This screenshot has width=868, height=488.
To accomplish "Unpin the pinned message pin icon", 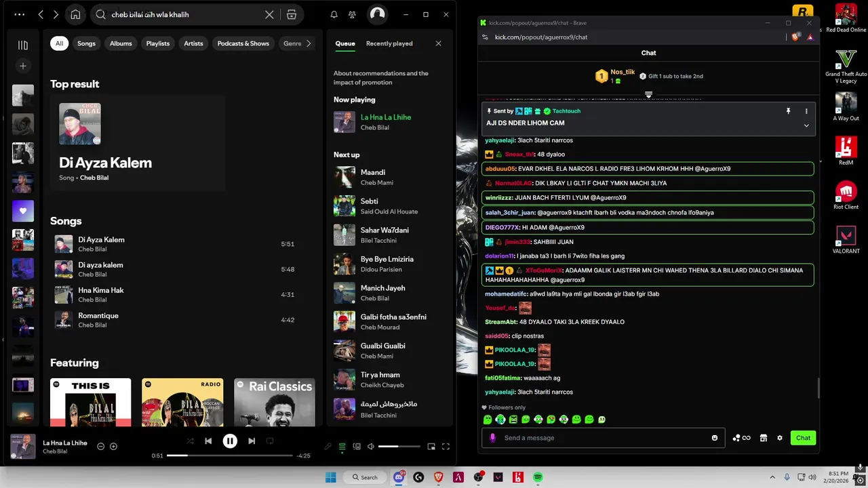I will [788, 111].
